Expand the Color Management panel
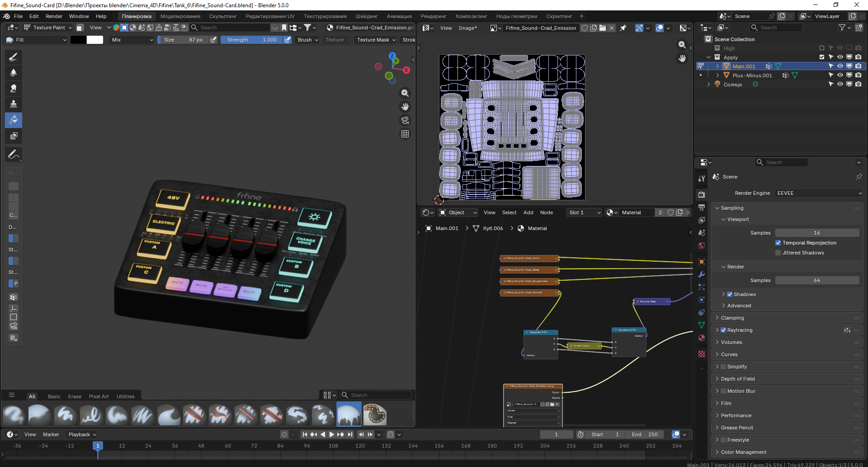Viewport: 868px width, 467px height. (743, 452)
